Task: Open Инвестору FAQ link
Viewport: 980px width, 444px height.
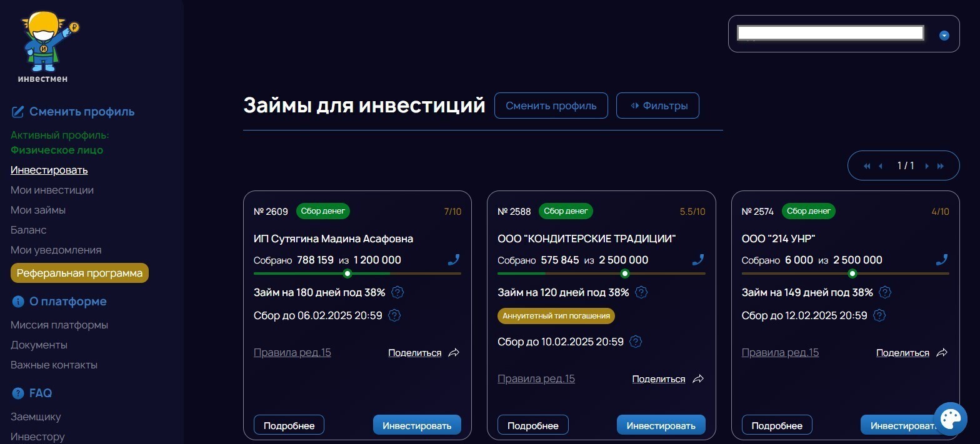Action: 37,437
